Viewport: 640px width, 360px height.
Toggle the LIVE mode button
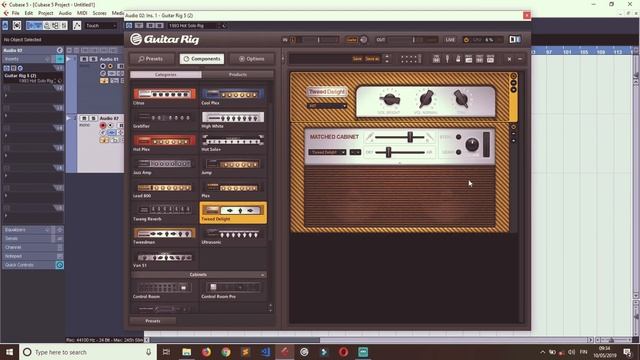(450, 40)
